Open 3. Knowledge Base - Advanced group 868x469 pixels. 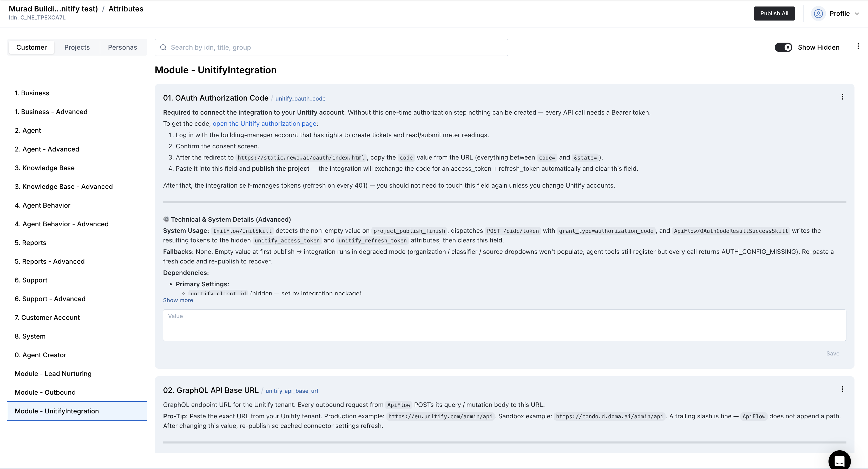(x=77, y=187)
